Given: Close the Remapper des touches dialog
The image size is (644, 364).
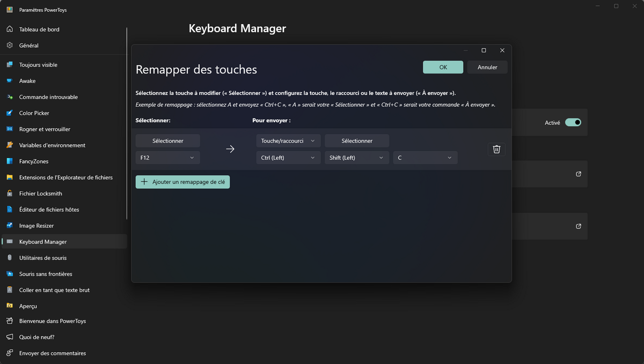Looking at the screenshot, I should [x=502, y=50].
